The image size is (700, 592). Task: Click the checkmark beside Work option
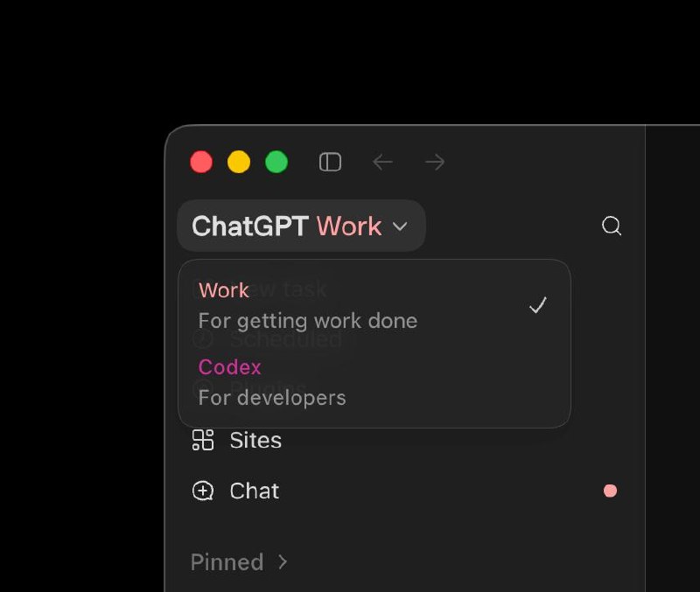click(x=537, y=305)
